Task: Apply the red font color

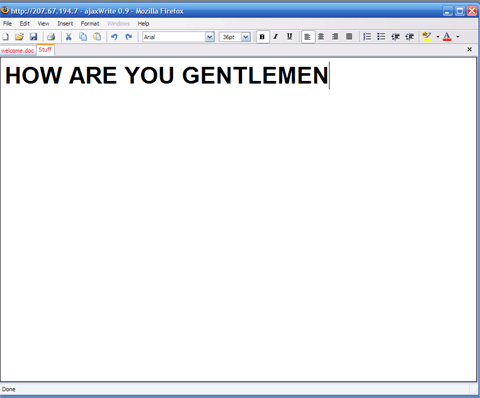Action: pos(447,37)
